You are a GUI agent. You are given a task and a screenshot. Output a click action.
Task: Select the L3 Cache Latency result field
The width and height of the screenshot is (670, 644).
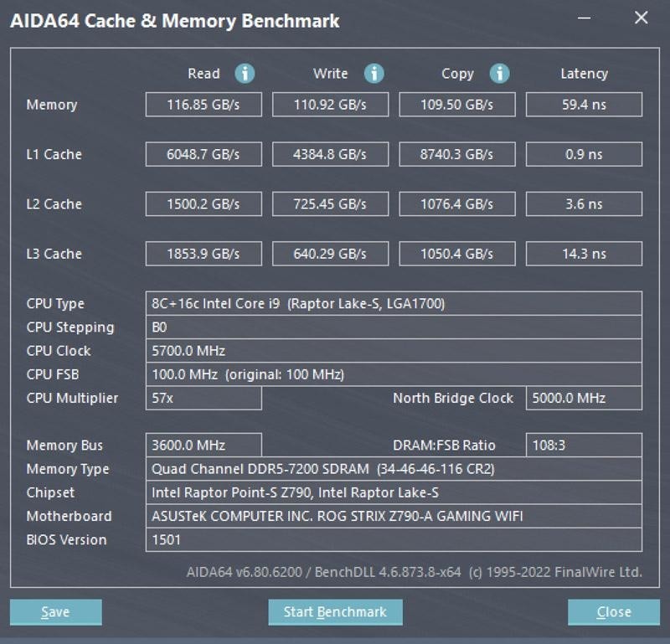(x=583, y=254)
